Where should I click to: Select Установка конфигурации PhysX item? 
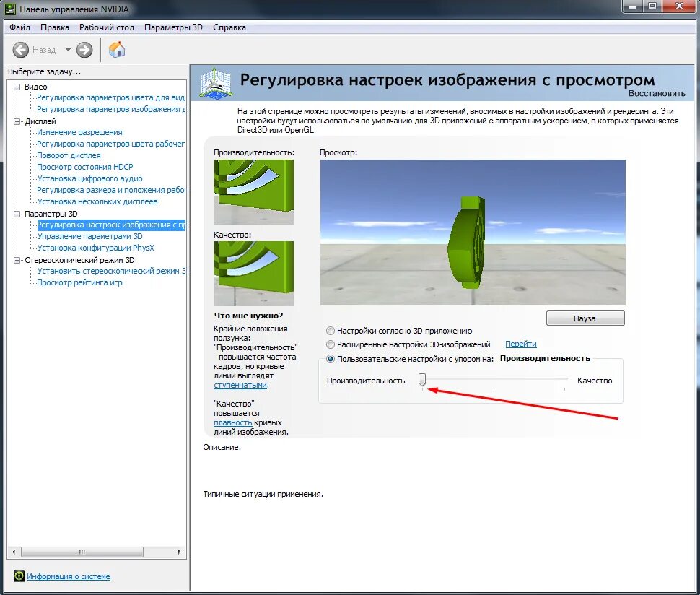tap(95, 248)
